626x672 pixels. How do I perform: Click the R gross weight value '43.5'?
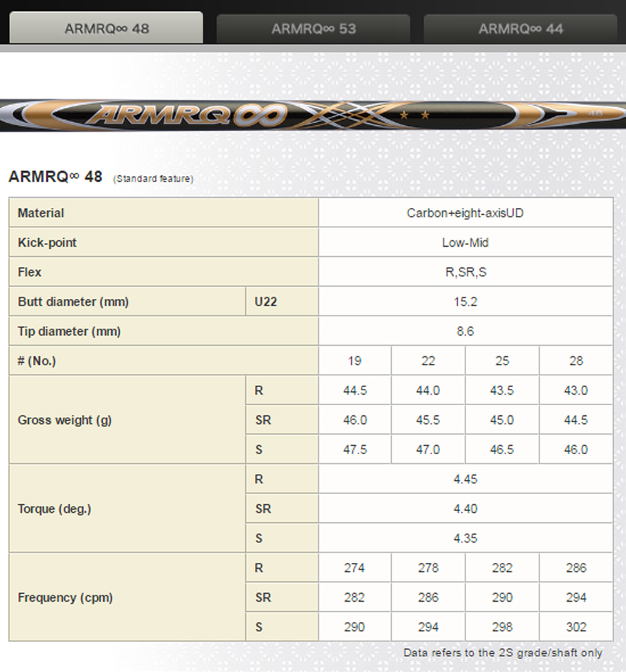(x=502, y=390)
